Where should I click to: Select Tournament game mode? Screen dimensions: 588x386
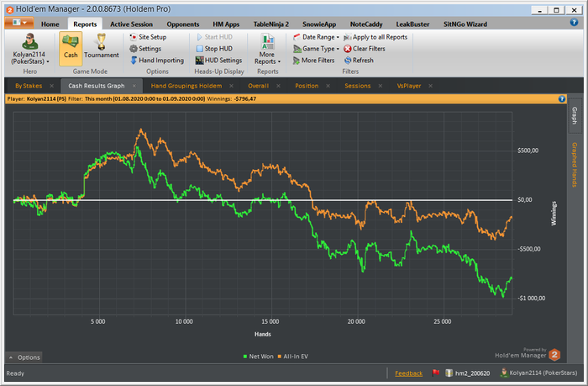pos(102,46)
